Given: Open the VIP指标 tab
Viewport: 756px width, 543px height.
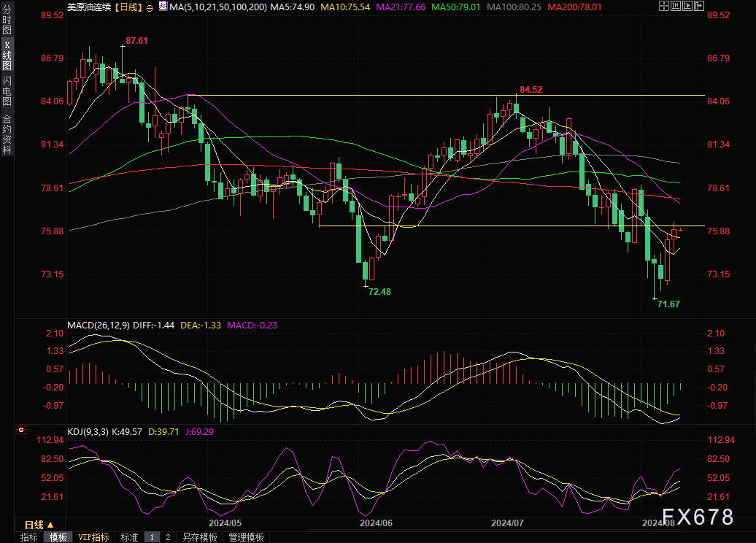Looking at the screenshot, I should click(93, 537).
